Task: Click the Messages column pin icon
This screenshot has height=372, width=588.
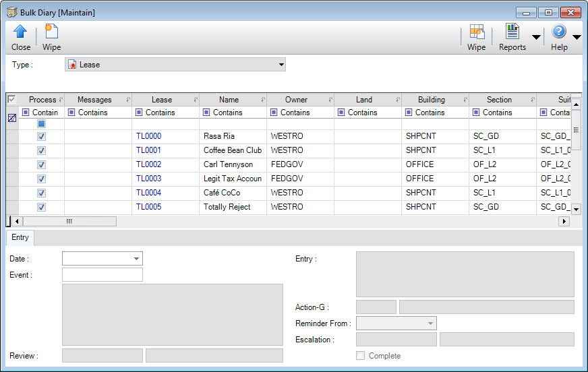Action: 128,100
